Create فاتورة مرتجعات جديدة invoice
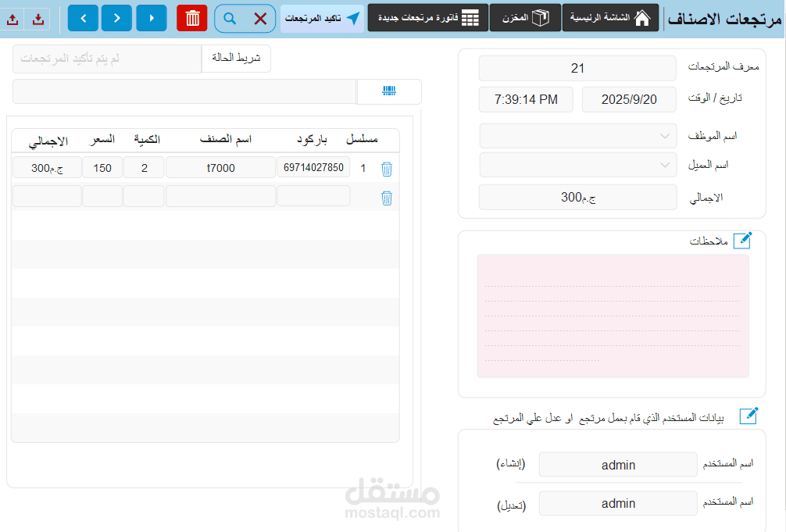 [x=428, y=18]
